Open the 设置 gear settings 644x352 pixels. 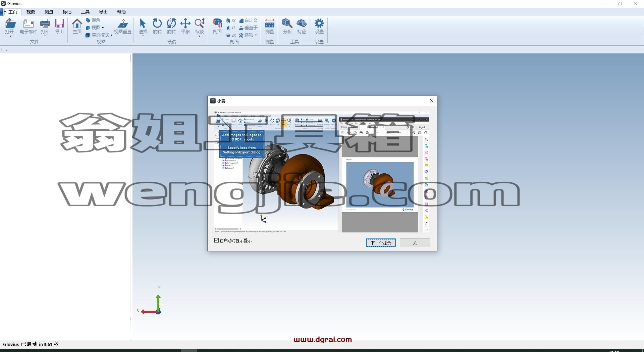click(319, 24)
